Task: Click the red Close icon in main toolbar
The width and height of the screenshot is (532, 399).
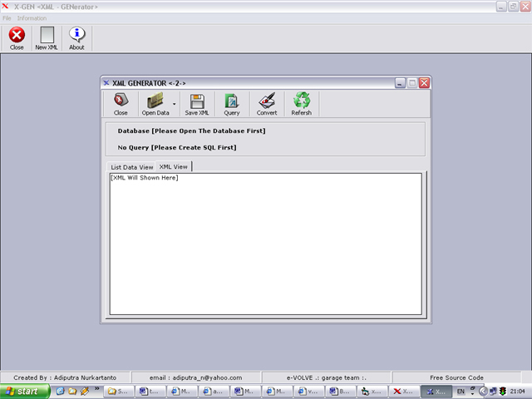Action: 17,37
